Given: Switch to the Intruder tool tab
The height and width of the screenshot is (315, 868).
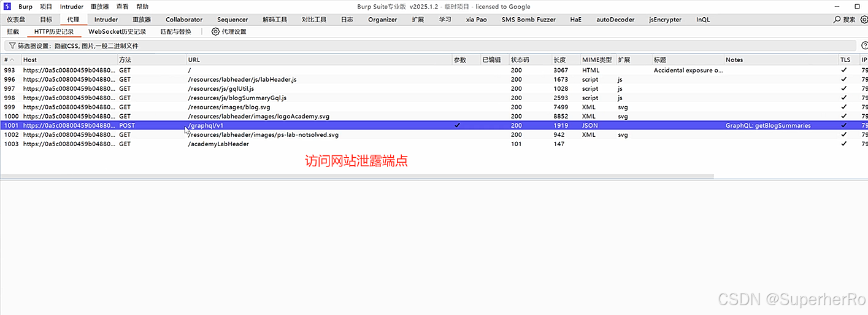Looking at the screenshot, I should point(106,20).
